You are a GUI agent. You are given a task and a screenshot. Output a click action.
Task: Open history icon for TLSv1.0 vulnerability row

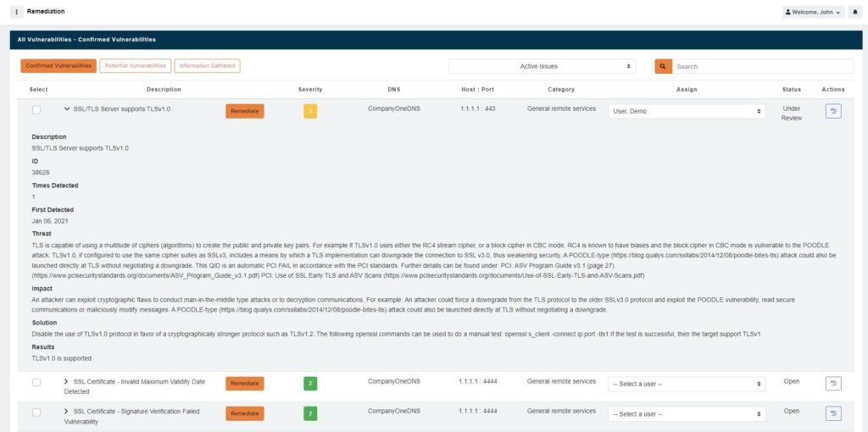tap(832, 111)
